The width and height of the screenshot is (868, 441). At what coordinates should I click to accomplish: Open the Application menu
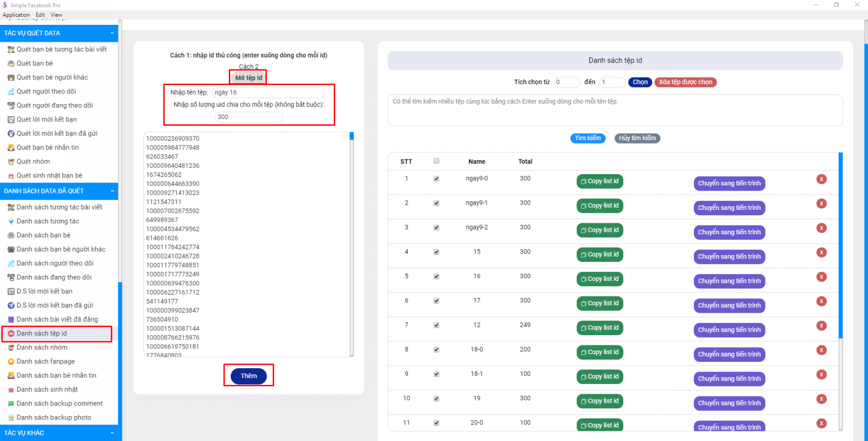(x=16, y=15)
